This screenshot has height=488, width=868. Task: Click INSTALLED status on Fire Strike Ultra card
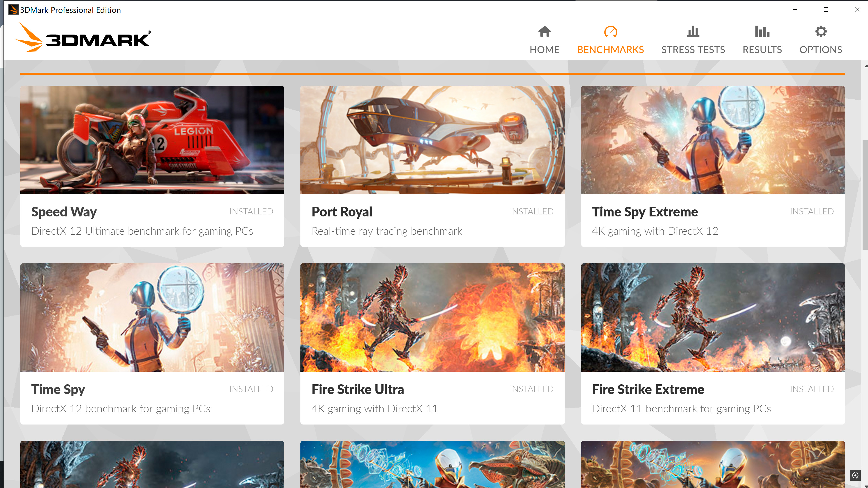coord(531,389)
